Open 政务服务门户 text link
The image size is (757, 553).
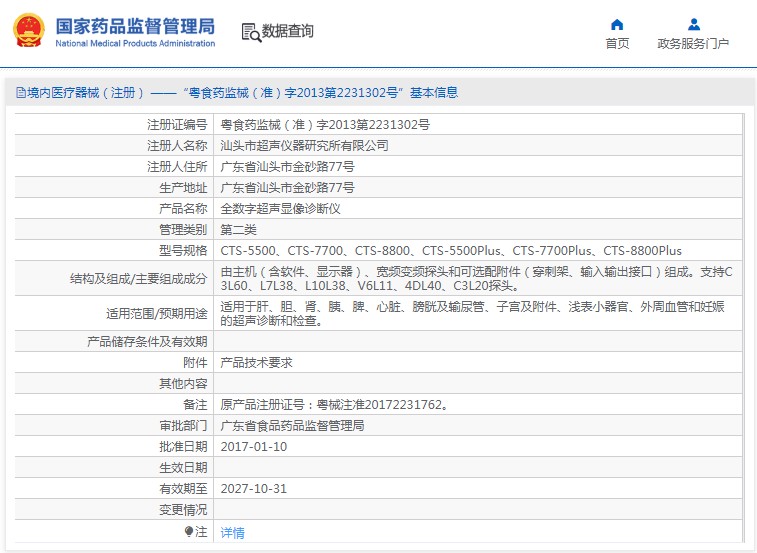tap(693, 43)
